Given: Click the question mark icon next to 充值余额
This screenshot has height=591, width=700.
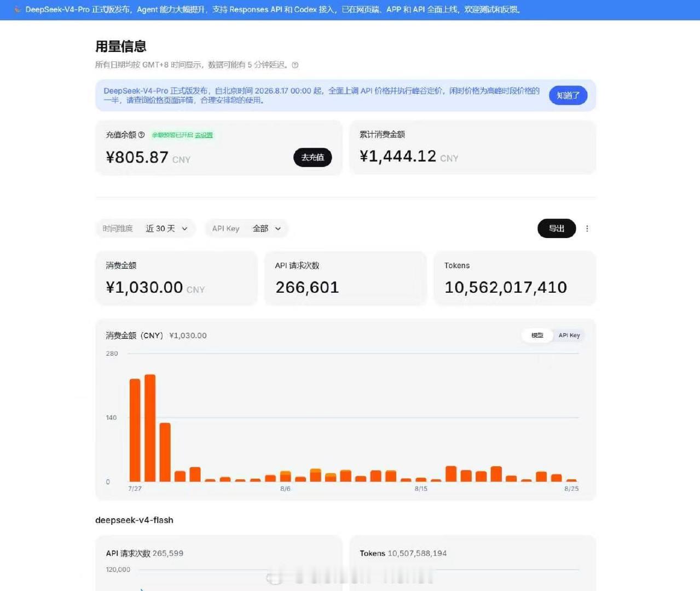Looking at the screenshot, I should click(x=141, y=135).
